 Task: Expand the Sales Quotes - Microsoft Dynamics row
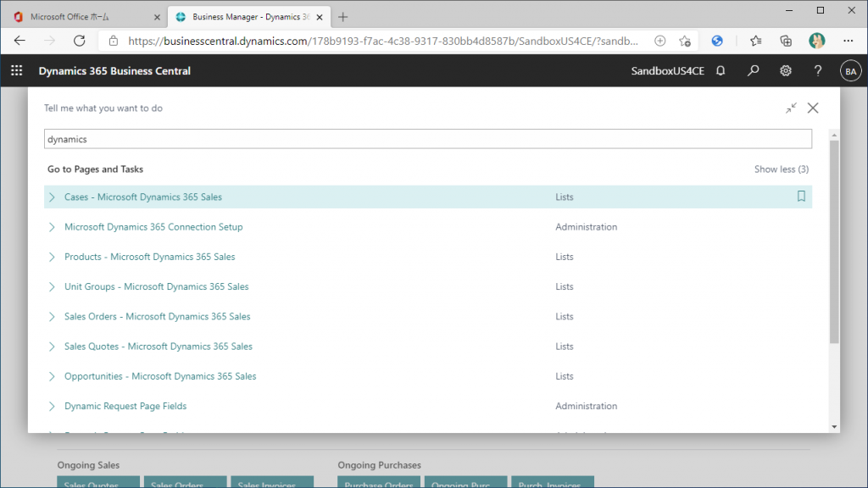(52, 347)
